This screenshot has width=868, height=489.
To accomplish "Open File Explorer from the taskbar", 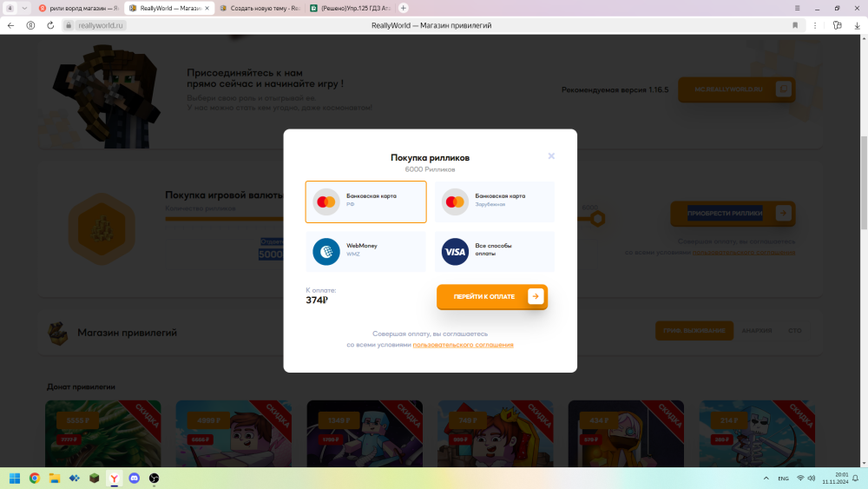I will (x=54, y=479).
